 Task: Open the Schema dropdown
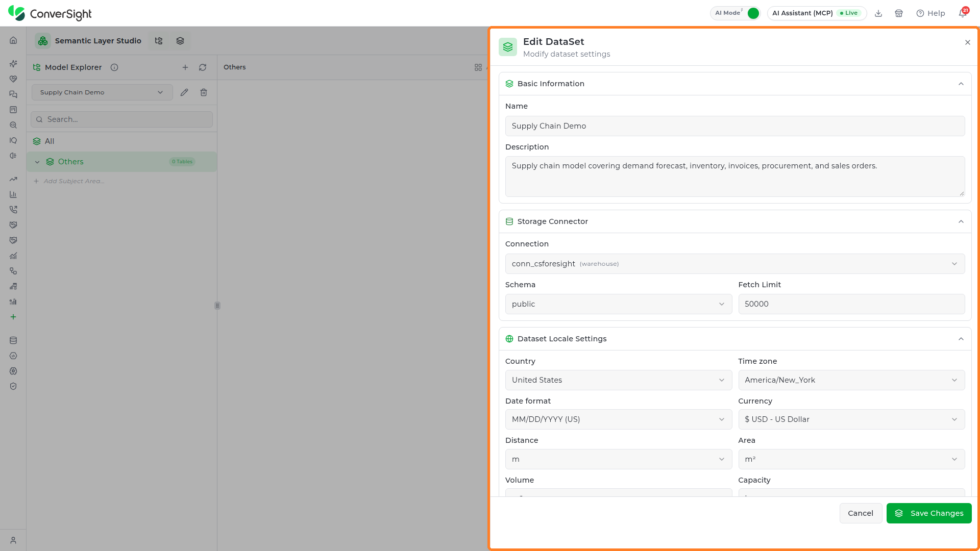(619, 304)
